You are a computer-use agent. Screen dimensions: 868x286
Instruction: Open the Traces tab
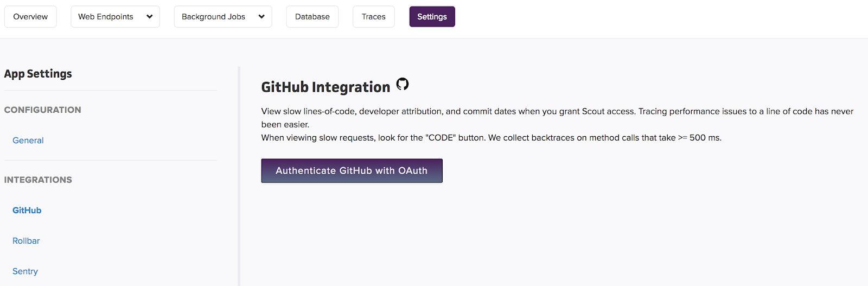tap(373, 17)
